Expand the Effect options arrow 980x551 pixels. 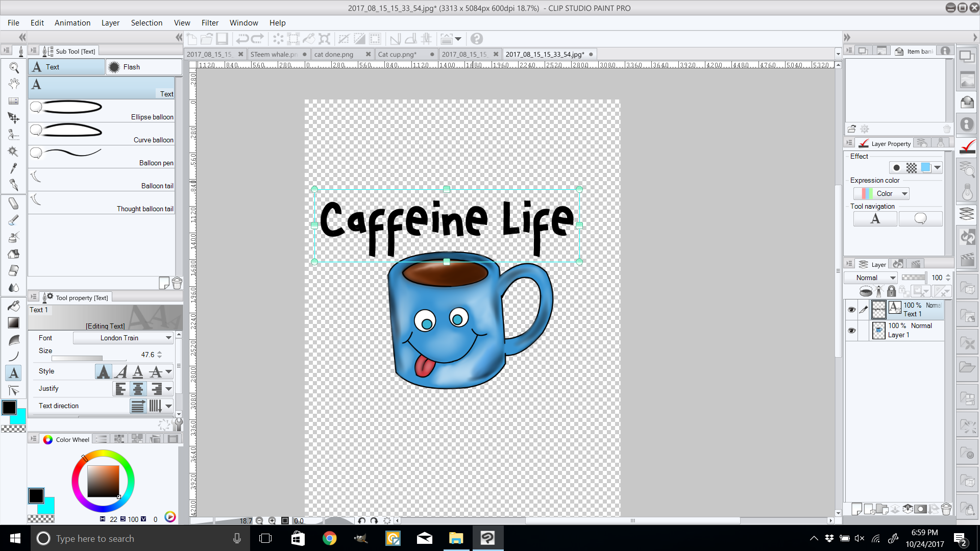(x=938, y=168)
